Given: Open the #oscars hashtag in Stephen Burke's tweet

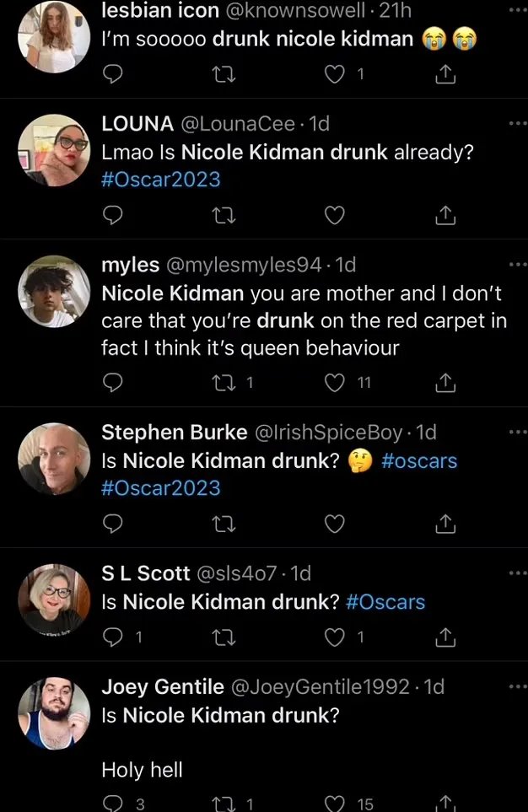Looking at the screenshot, I should point(419,460).
